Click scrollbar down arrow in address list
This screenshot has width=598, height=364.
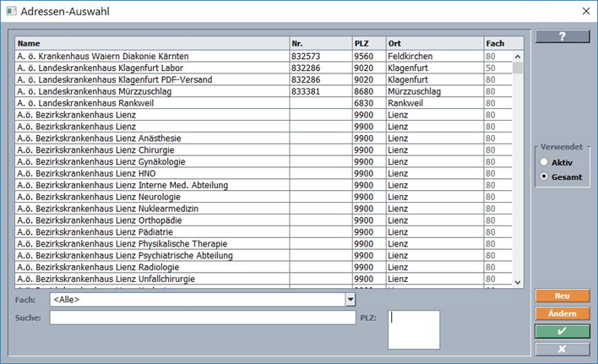coord(518,282)
